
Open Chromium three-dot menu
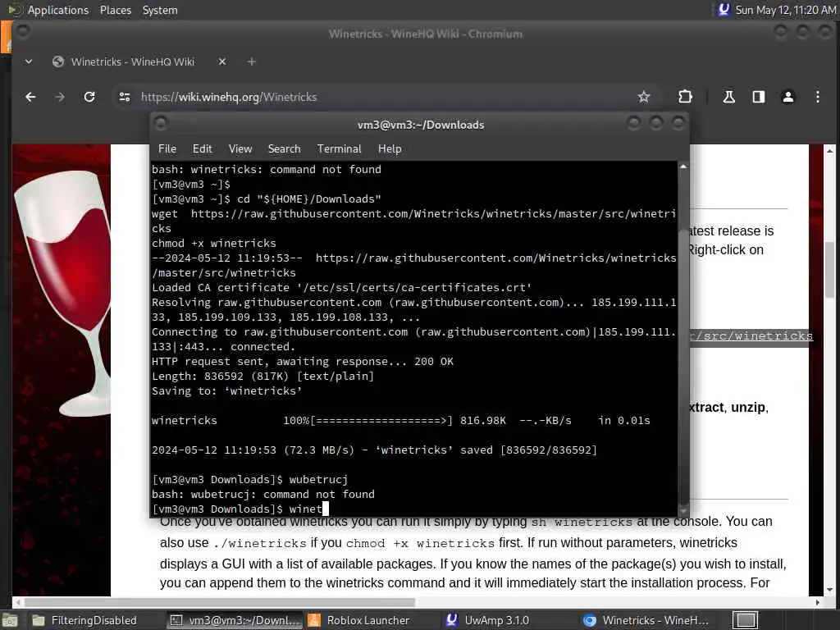point(818,97)
